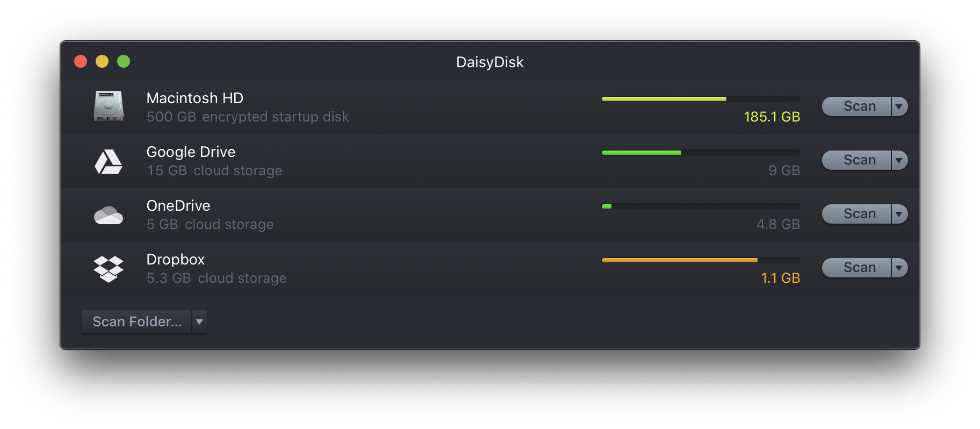Open the dropdown next to Dropbox Scan
Viewport: 980px width, 429px height.
[x=899, y=267]
